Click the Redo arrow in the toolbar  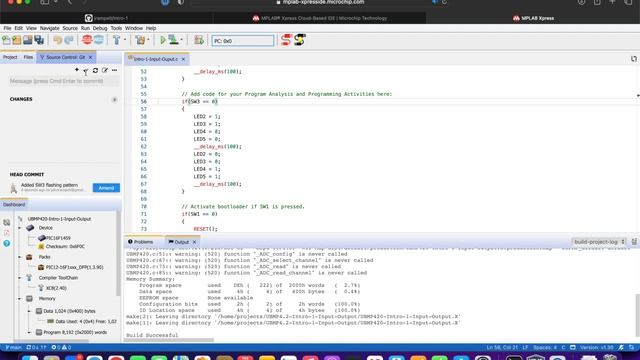coord(69,40)
